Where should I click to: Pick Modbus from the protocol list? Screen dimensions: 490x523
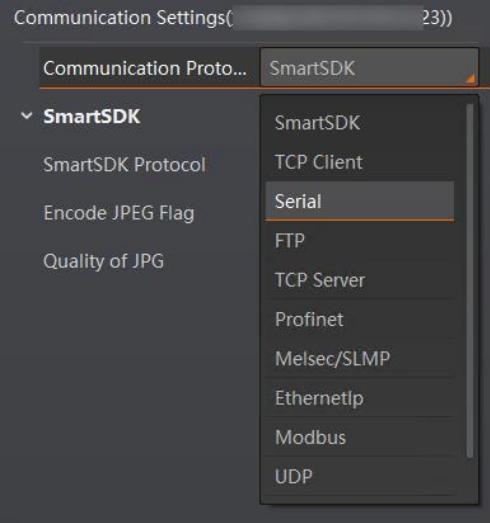360,437
